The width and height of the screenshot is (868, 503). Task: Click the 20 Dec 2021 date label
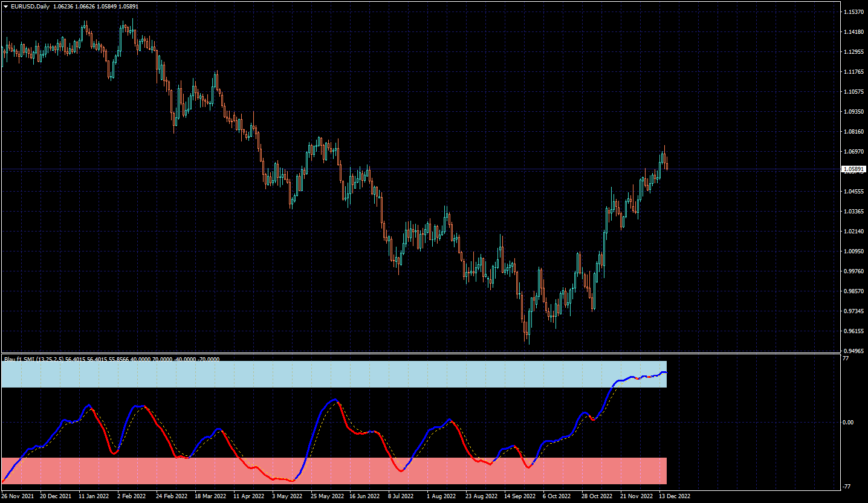pos(56,496)
